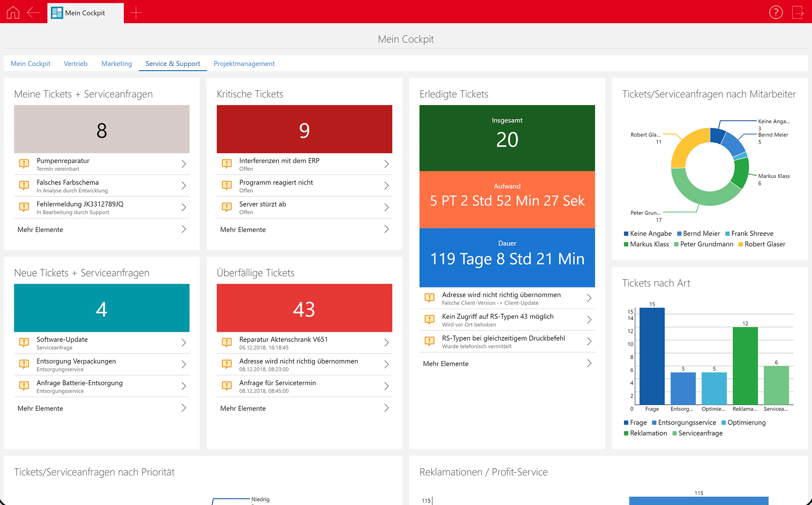
Task: Select the Service & Support tab
Action: (x=173, y=63)
